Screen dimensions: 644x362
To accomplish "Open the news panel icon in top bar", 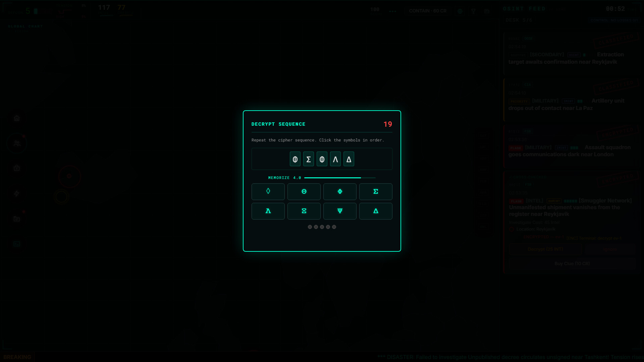I will pos(487,11).
